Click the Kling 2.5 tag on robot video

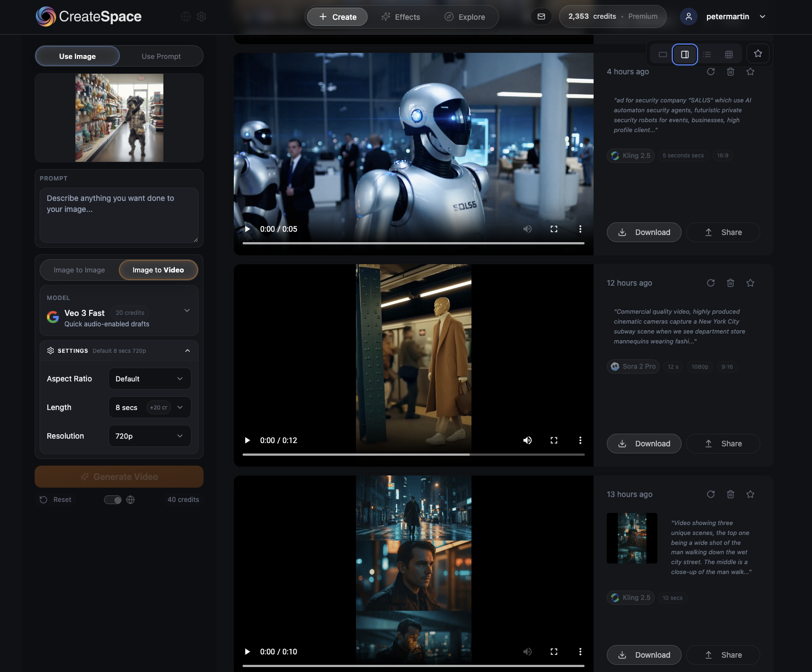pos(631,156)
